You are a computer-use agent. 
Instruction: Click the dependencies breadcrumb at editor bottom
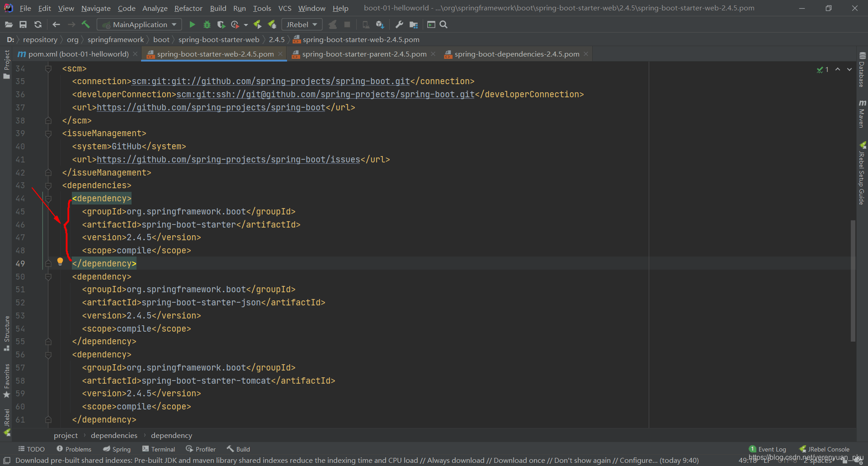click(114, 435)
